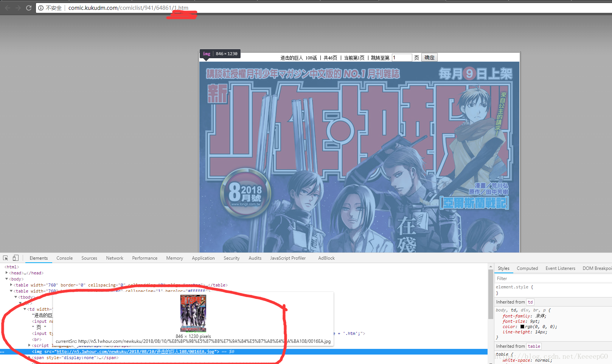
Task: Click the img src URL link
Action: point(135,352)
